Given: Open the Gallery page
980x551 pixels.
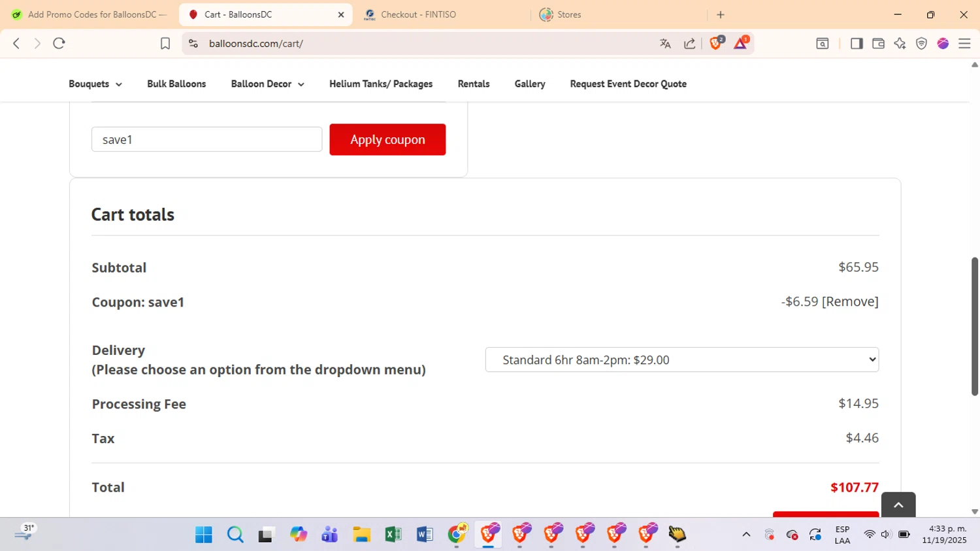Looking at the screenshot, I should click(x=530, y=84).
